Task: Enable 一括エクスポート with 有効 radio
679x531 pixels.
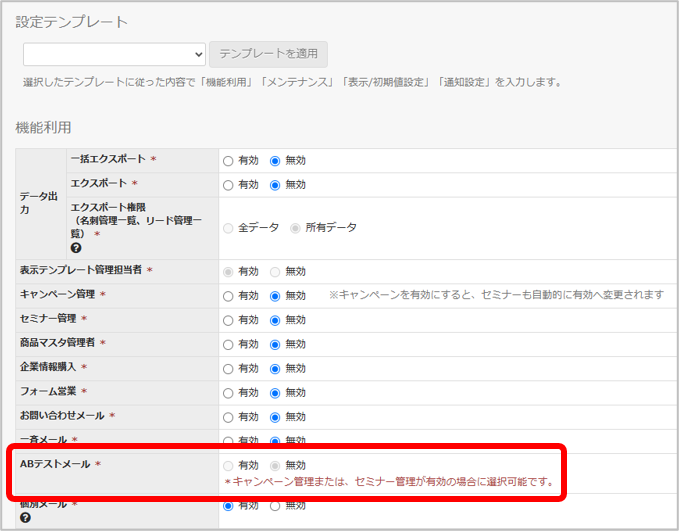Action: click(228, 161)
